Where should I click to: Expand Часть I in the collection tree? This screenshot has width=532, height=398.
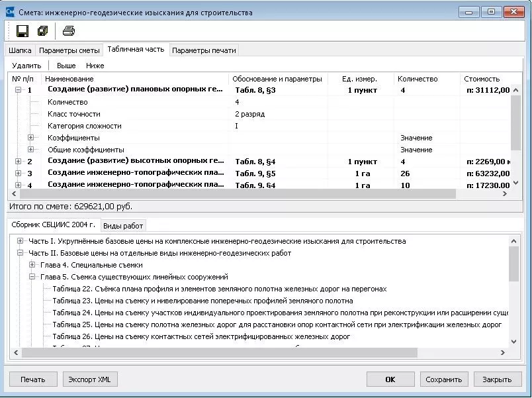pyautogui.click(x=21, y=241)
